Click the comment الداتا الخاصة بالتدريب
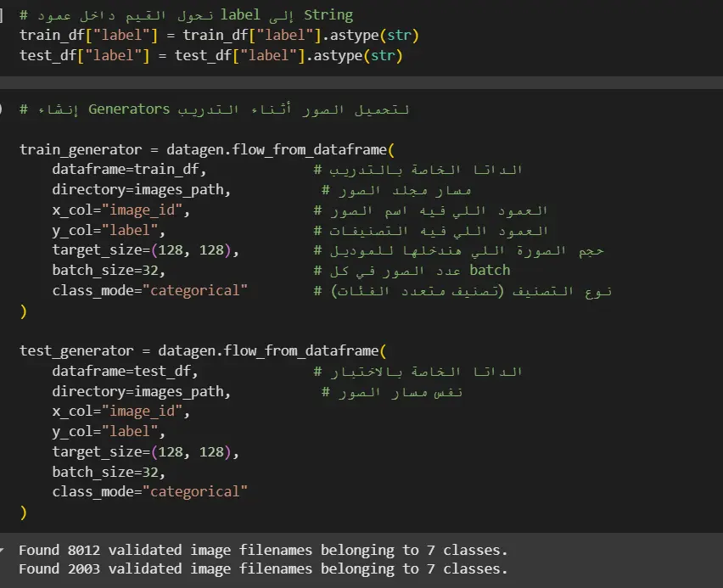Screen dimensions: 723x588 pos(418,170)
